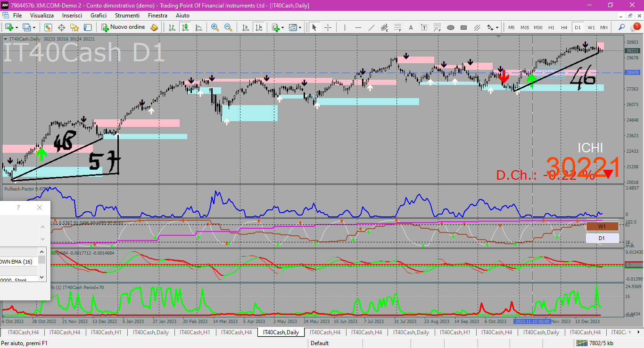The height and width of the screenshot is (348, 644).
Task: Open the Indicators list icon
Action: (275, 27)
